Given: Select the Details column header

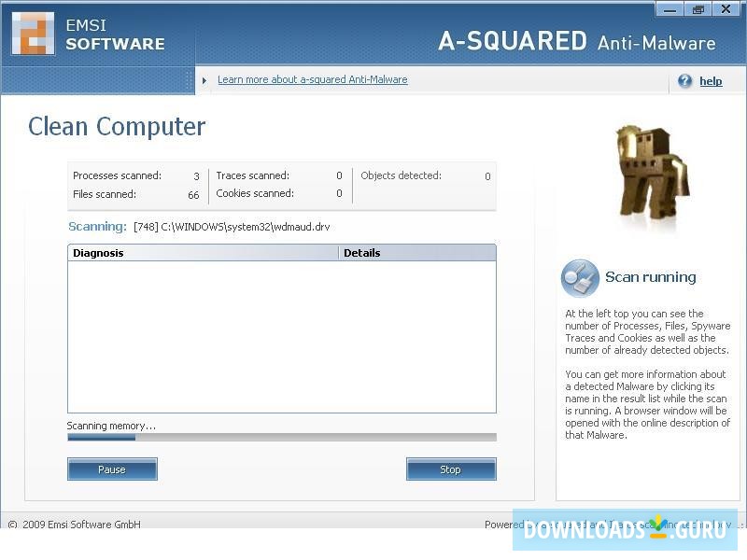Looking at the screenshot, I should coord(417,253).
